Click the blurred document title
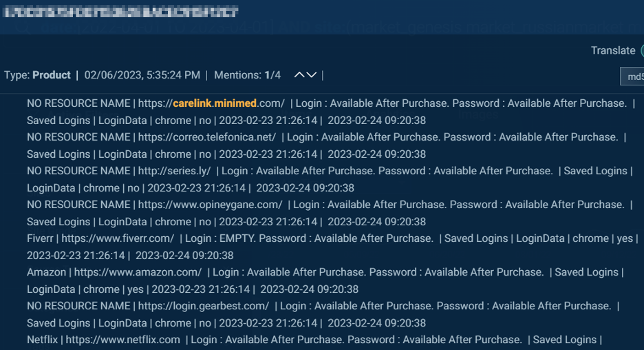The height and width of the screenshot is (350, 644). click(x=121, y=12)
